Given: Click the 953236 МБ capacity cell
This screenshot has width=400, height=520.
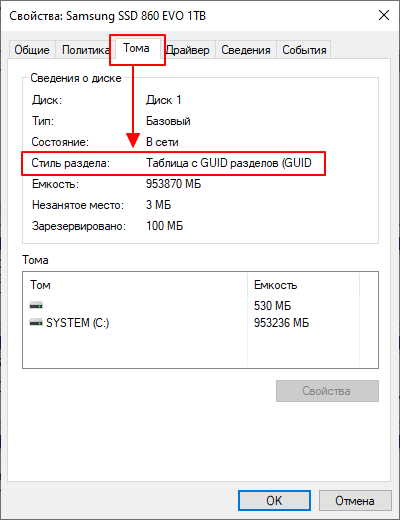Looking at the screenshot, I should pos(281,323).
